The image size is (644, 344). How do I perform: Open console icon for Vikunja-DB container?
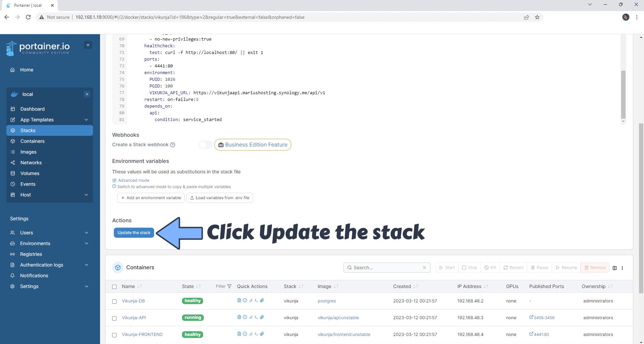tap(256, 300)
